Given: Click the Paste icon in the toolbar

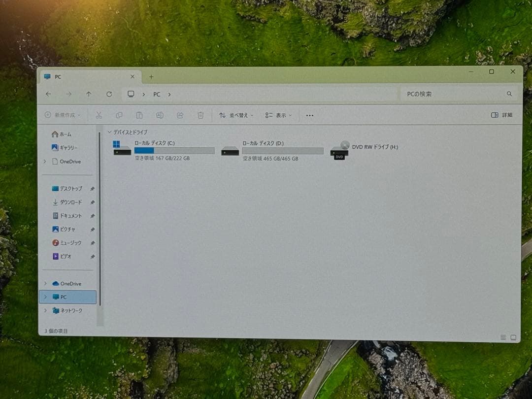Looking at the screenshot, I should click(139, 115).
